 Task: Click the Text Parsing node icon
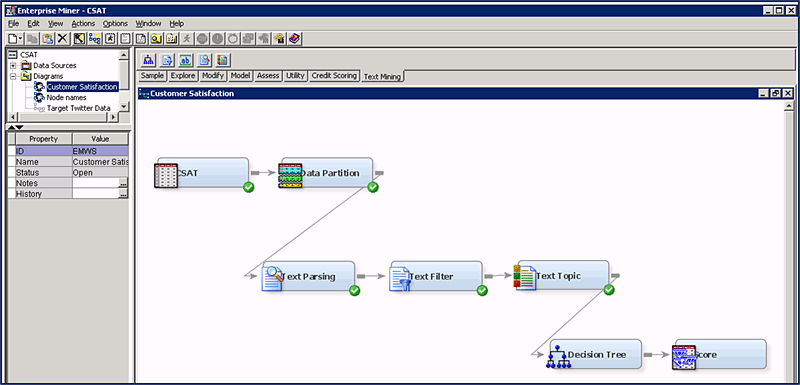click(272, 278)
